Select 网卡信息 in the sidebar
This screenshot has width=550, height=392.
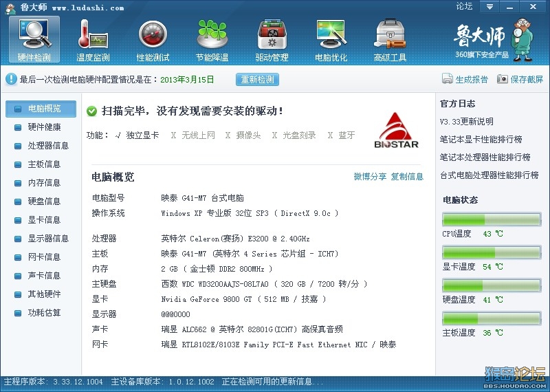point(41,257)
